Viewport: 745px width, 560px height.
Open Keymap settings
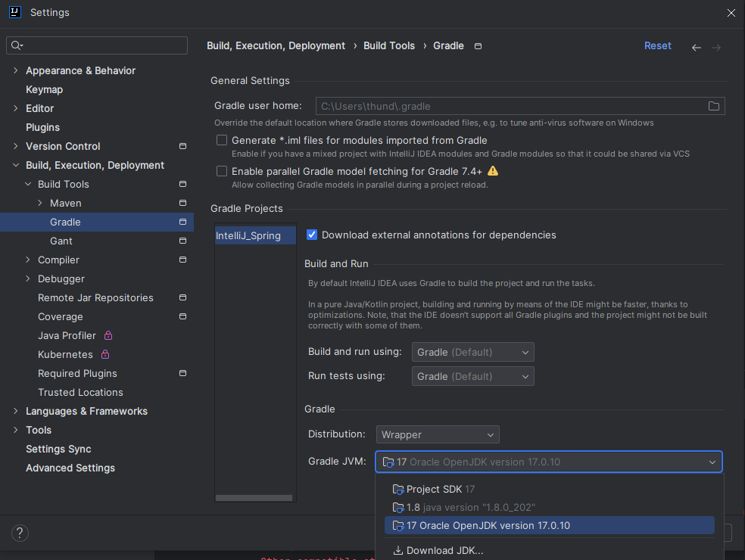[44, 89]
